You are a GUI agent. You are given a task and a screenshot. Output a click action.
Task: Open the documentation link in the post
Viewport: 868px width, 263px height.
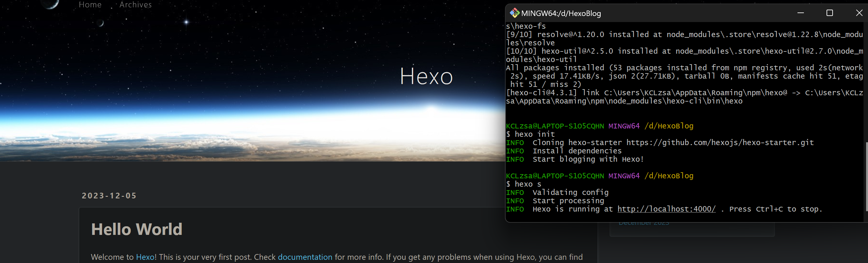pyautogui.click(x=305, y=257)
